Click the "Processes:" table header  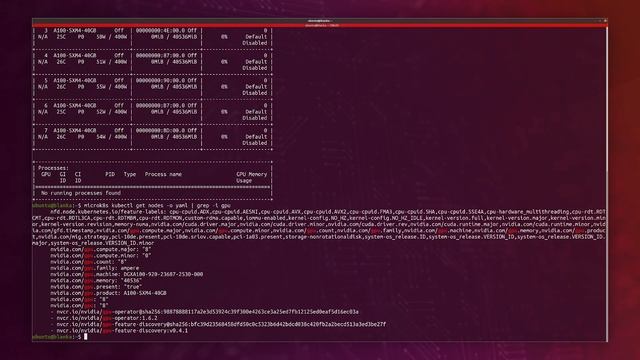click(53, 168)
